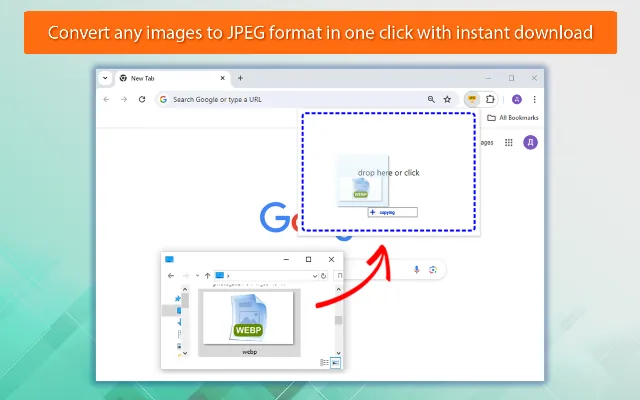This screenshot has height=400, width=640.
Task: Open the Google apps grid
Action: 509,142
